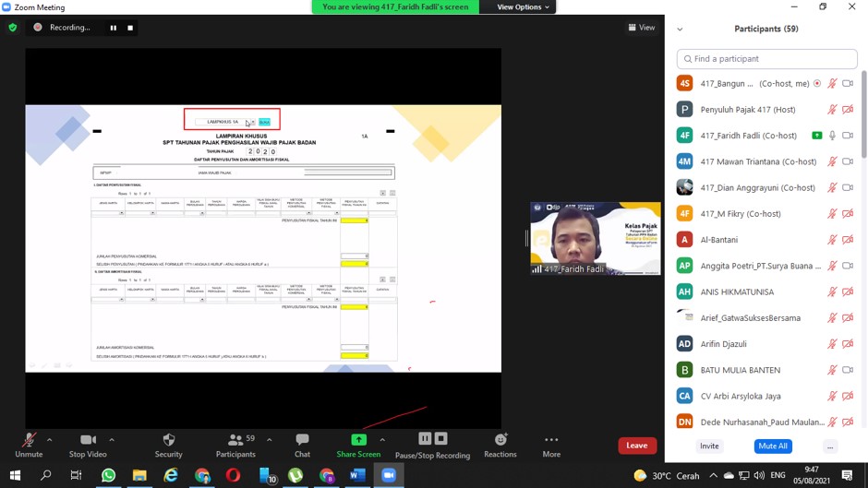Click the 417_Faridh Fadli video thumbnail
868x488 pixels.
tap(595, 238)
